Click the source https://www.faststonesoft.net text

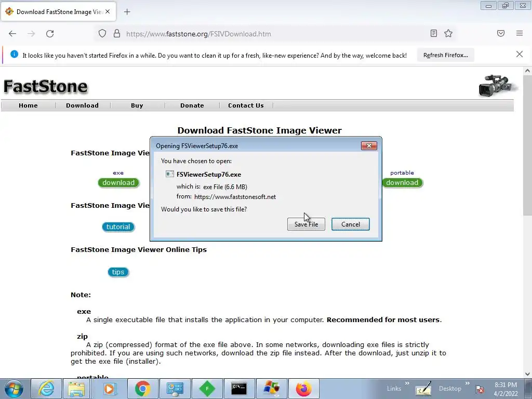tap(235, 197)
